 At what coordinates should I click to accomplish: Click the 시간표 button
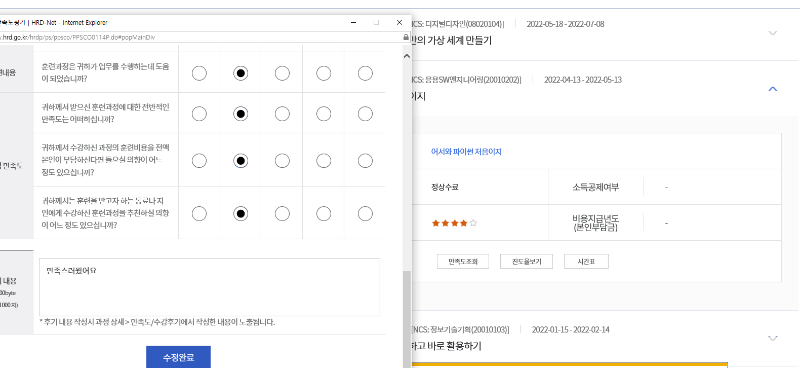coord(586,262)
